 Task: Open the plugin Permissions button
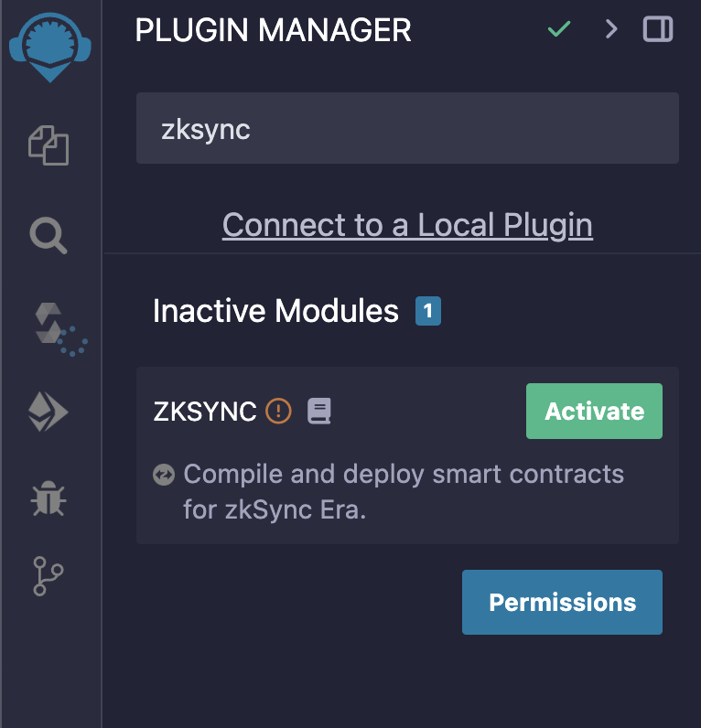562,603
